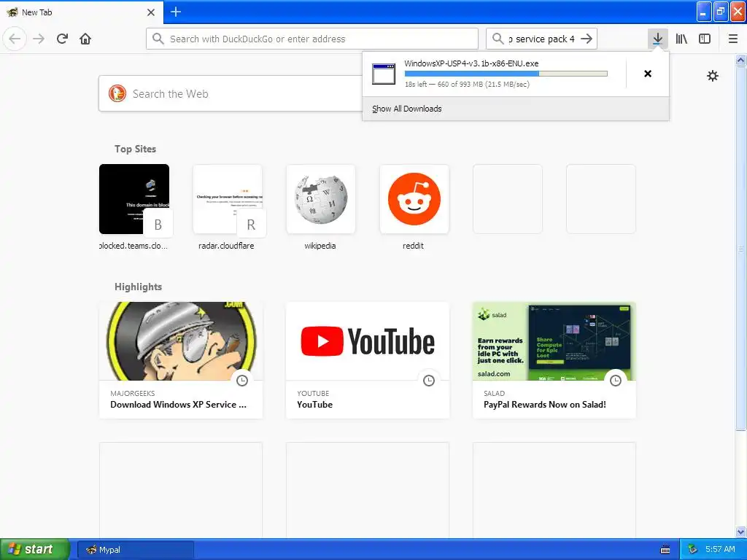Click the YouTube highlight title text
This screenshot has height=560, width=747.
pyautogui.click(x=314, y=404)
